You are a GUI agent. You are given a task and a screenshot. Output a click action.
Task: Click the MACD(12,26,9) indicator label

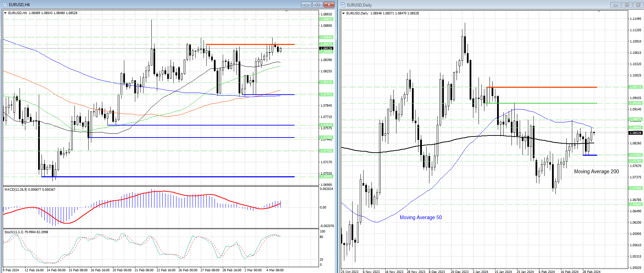click(x=30, y=190)
